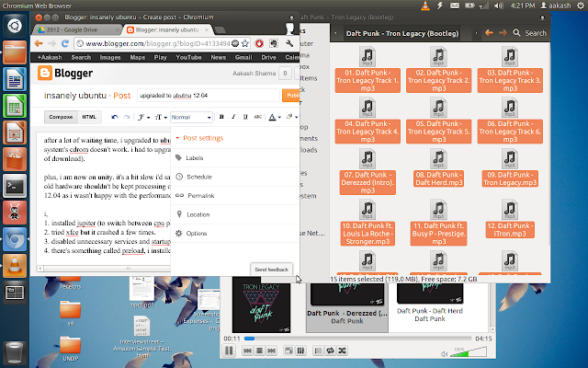The image size is (588, 368).
Task: Bookmark this page with the star icon
Action: 245,43
